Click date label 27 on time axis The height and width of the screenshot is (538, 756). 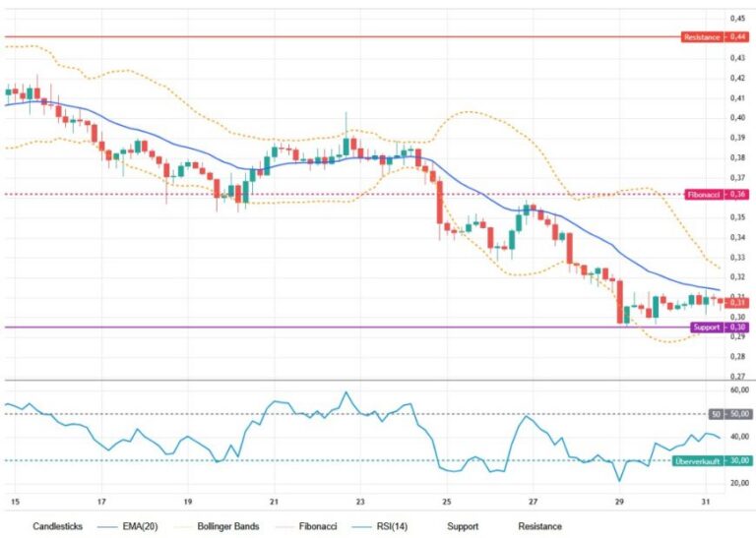[x=533, y=502]
